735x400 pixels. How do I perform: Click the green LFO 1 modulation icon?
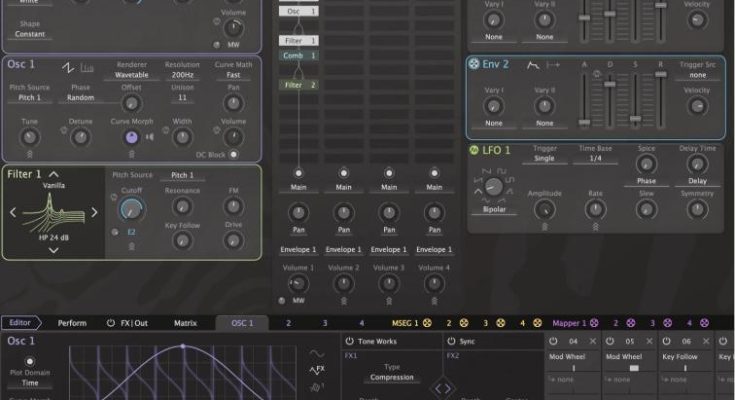(475, 150)
